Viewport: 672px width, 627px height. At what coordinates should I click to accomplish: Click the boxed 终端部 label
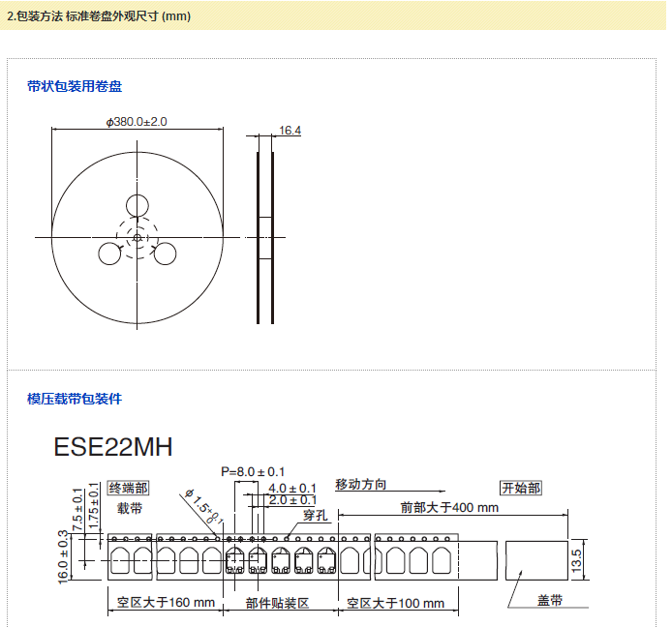point(128,488)
